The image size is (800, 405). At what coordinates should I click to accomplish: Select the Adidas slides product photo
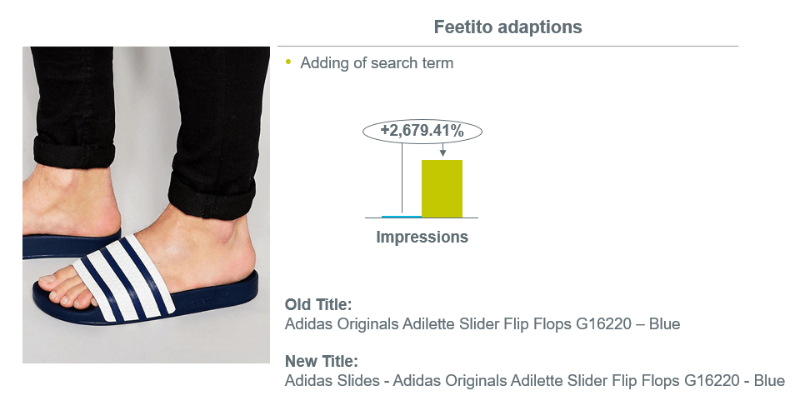(x=146, y=205)
